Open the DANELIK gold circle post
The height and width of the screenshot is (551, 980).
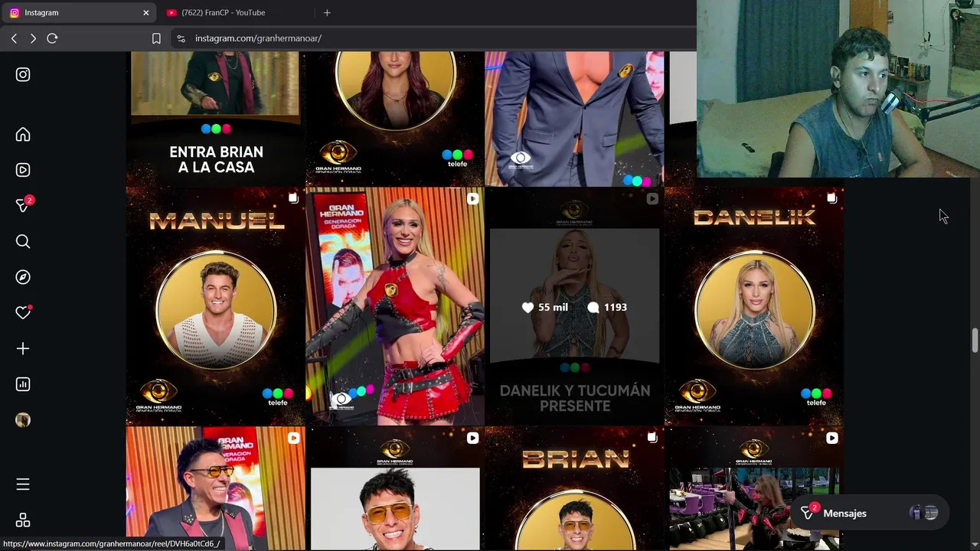tap(754, 306)
